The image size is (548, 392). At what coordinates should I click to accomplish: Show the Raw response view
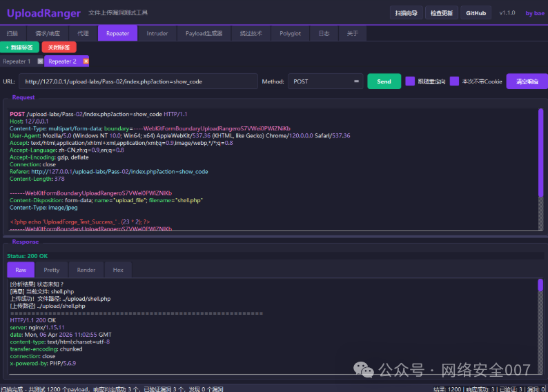pyautogui.click(x=21, y=270)
